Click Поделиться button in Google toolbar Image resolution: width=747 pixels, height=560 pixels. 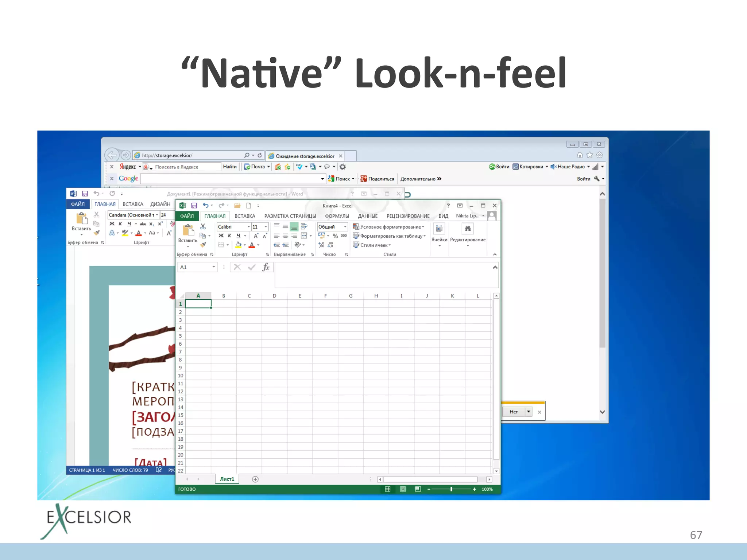(378, 179)
